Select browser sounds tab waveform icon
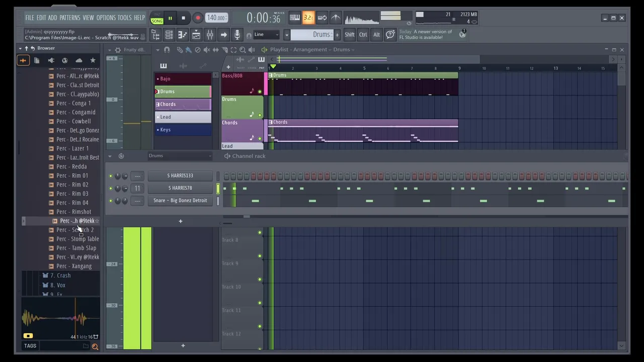The width and height of the screenshot is (644, 362). 23,60
